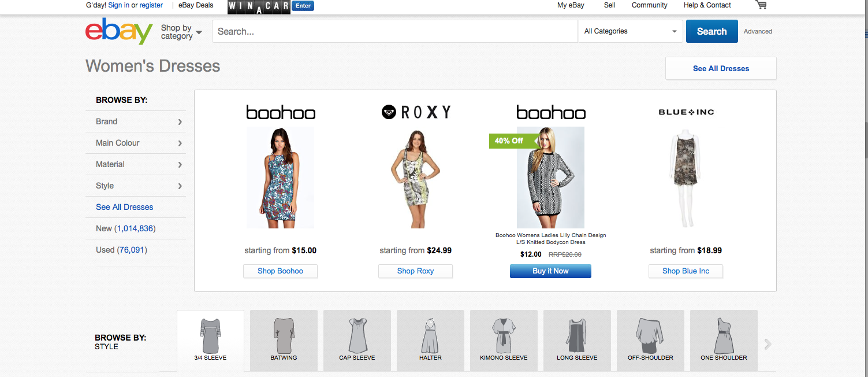868x377 pixels.
Task: Focus the Search text field
Action: pos(394,31)
